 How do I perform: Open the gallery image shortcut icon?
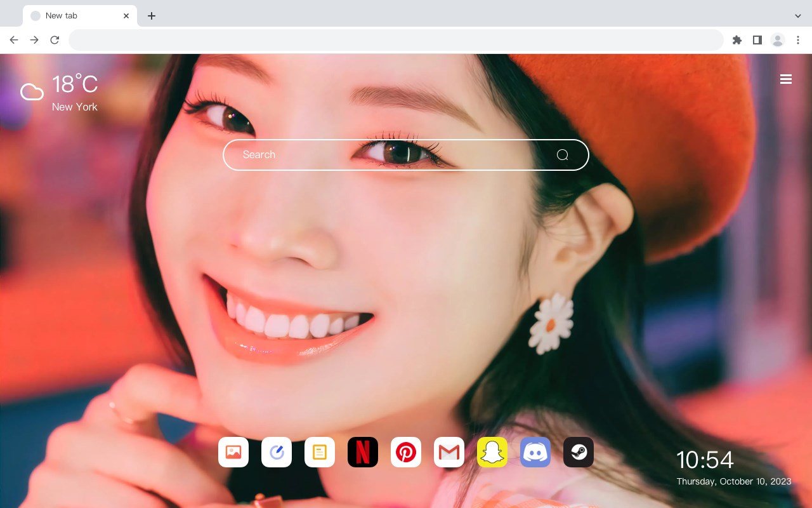click(x=233, y=452)
